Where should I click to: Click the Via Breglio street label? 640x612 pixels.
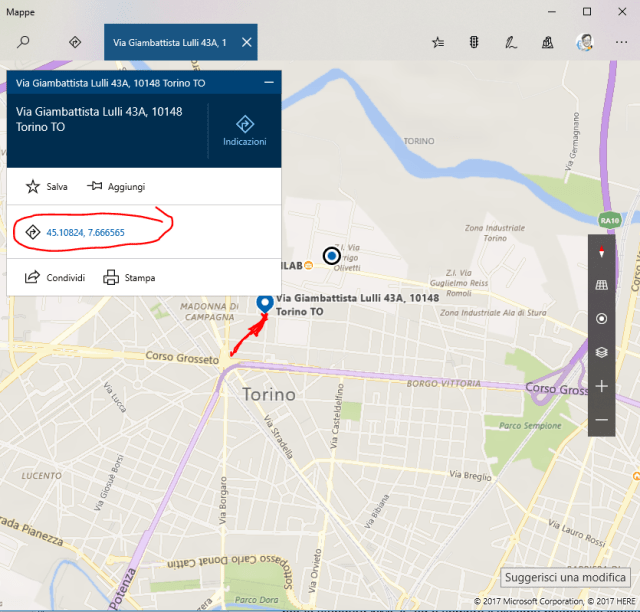470,475
